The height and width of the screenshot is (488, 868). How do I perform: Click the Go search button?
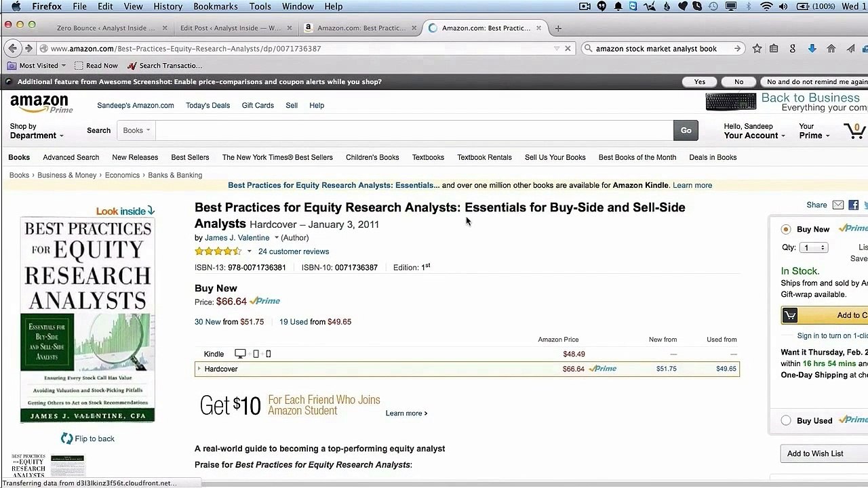(x=686, y=130)
